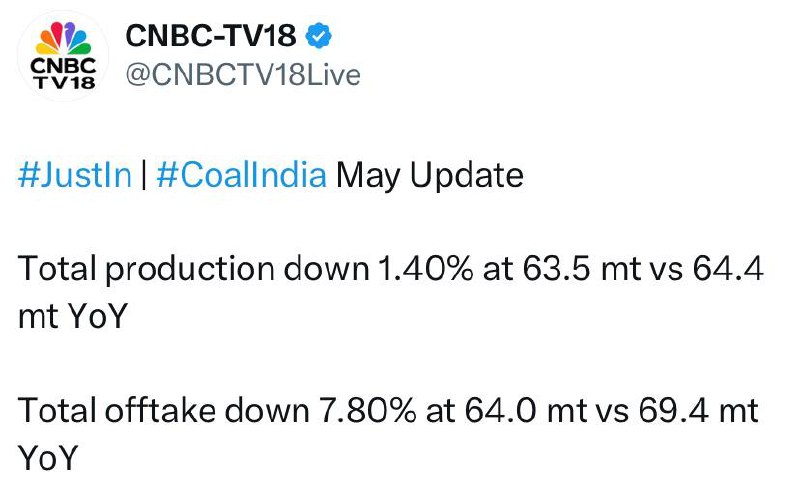
Task: Click the 69.4 mt prior-year offtake value
Action: (x=698, y=410)
